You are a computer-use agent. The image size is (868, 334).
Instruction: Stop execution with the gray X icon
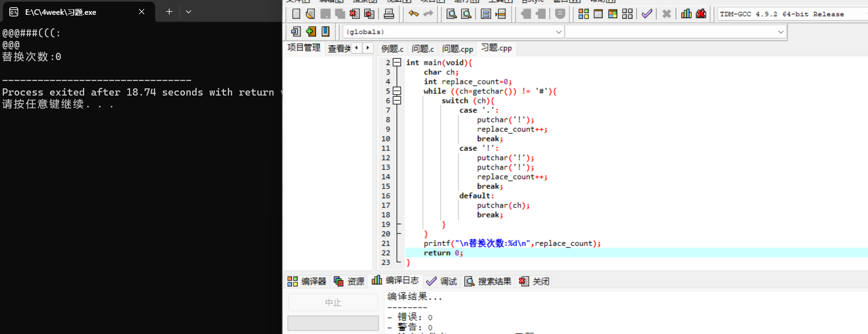pos(667,14)
